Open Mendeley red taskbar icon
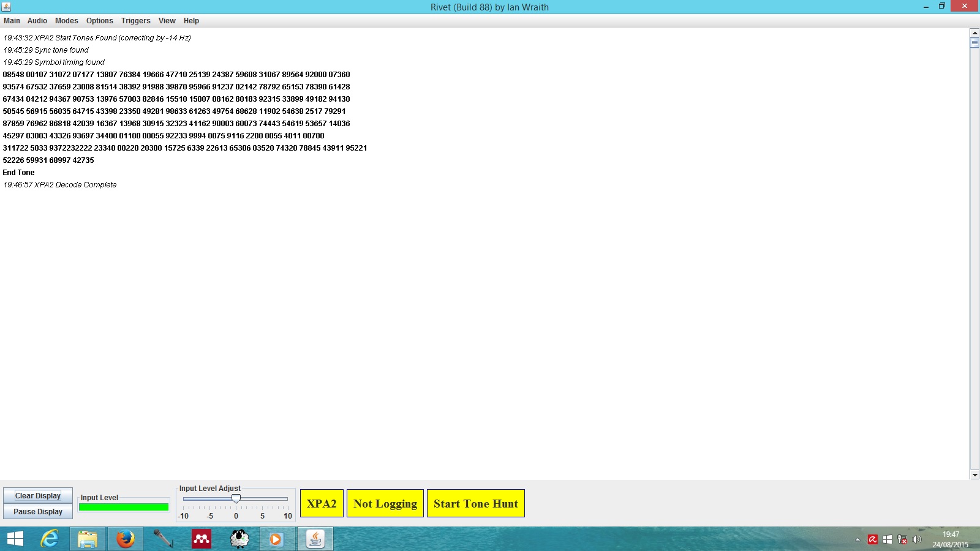The width and height of the screenshot is (980, 551). click(x=201, y=539)
